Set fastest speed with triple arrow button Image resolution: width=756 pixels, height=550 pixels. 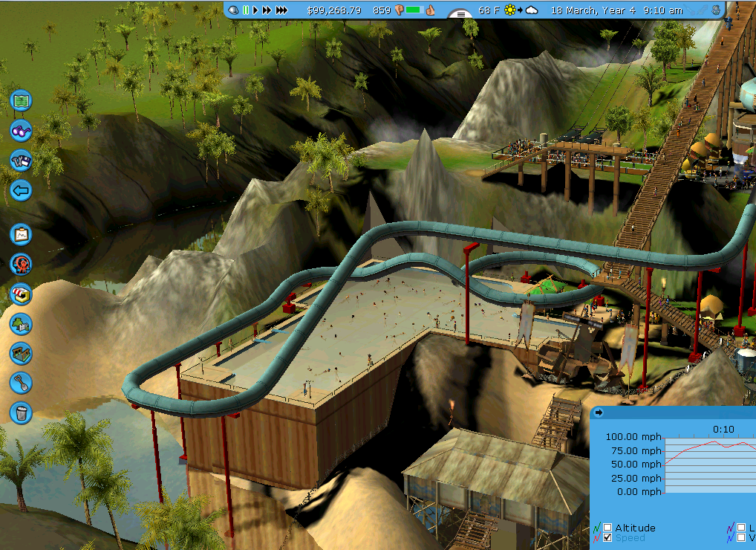[282, 10]
